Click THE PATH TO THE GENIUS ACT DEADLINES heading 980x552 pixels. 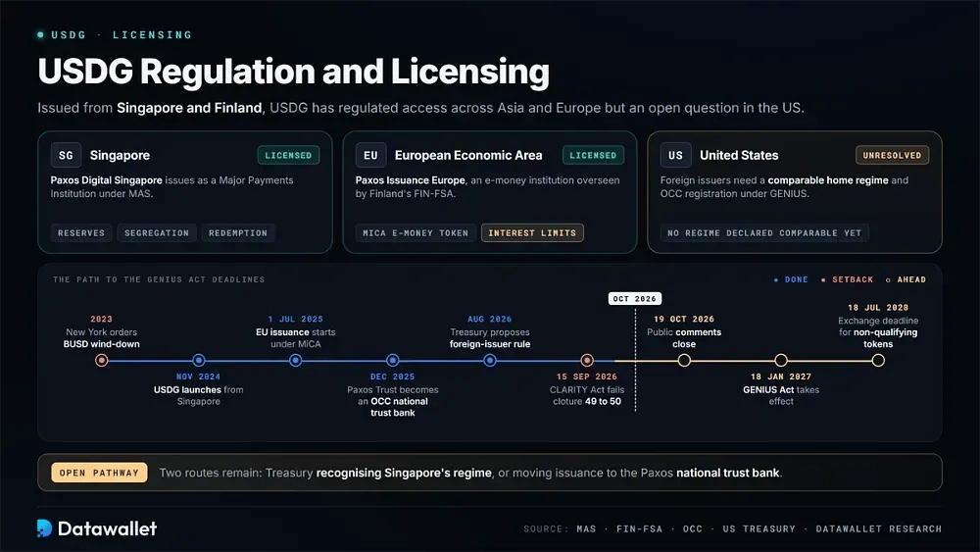[x=159, y=279]
